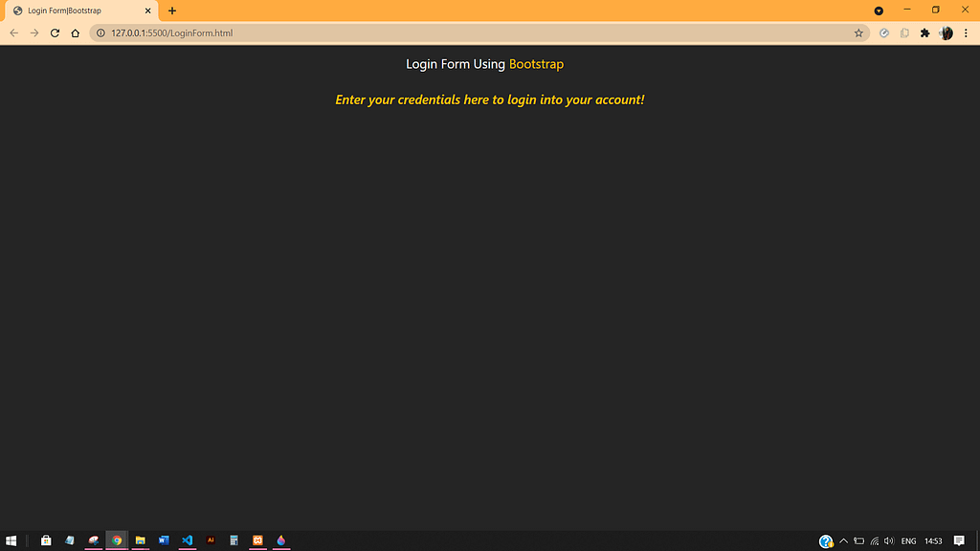Bookmark this page using the star icon
Image resolution: width=980 pixels, height=551 pixels.
(x=858, y=32)
